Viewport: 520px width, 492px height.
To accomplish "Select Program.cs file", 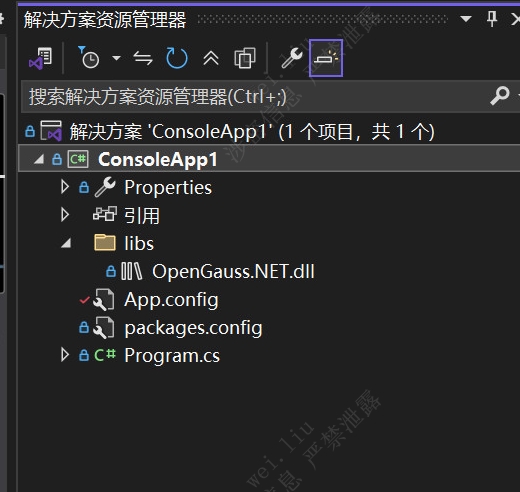I will (172, 355).
